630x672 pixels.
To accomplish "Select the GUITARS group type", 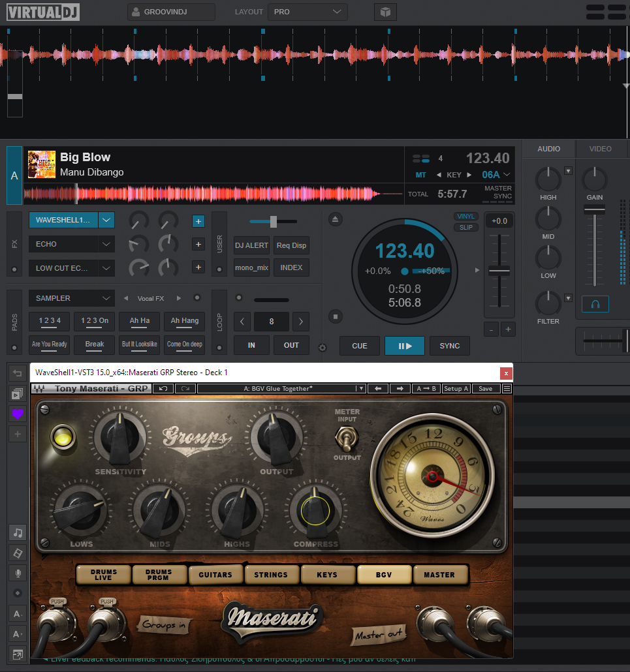I will pos(215,575).
